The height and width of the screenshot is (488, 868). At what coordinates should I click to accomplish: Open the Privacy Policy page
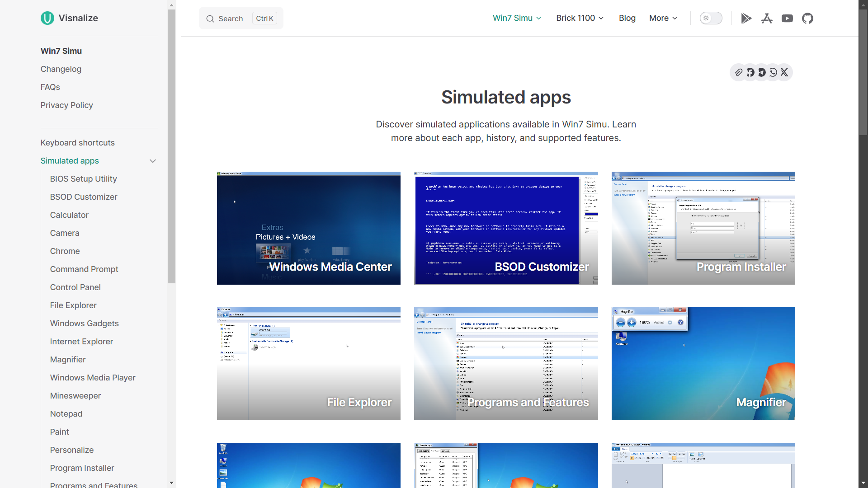pyautogui.click(x=66, y=105)
